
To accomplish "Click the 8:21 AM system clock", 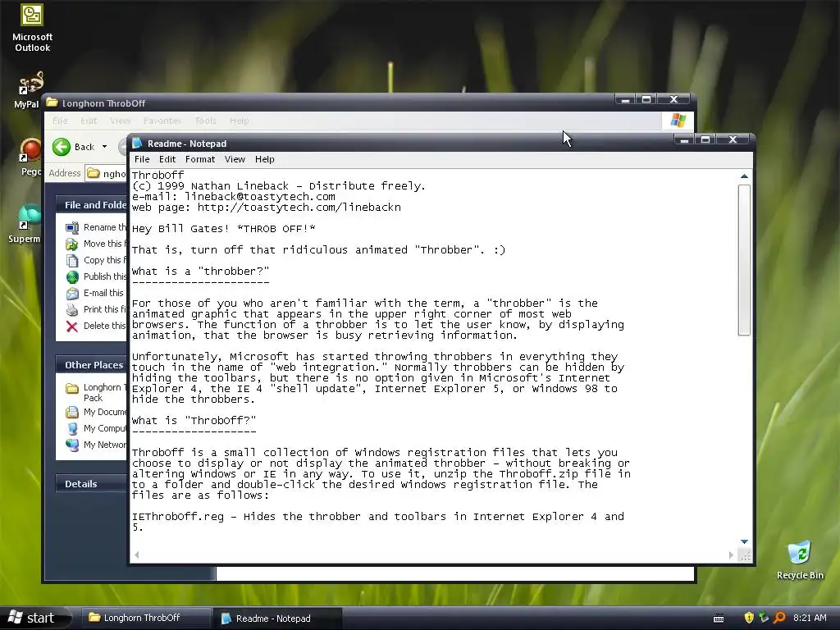I will [x=810, y=618].
